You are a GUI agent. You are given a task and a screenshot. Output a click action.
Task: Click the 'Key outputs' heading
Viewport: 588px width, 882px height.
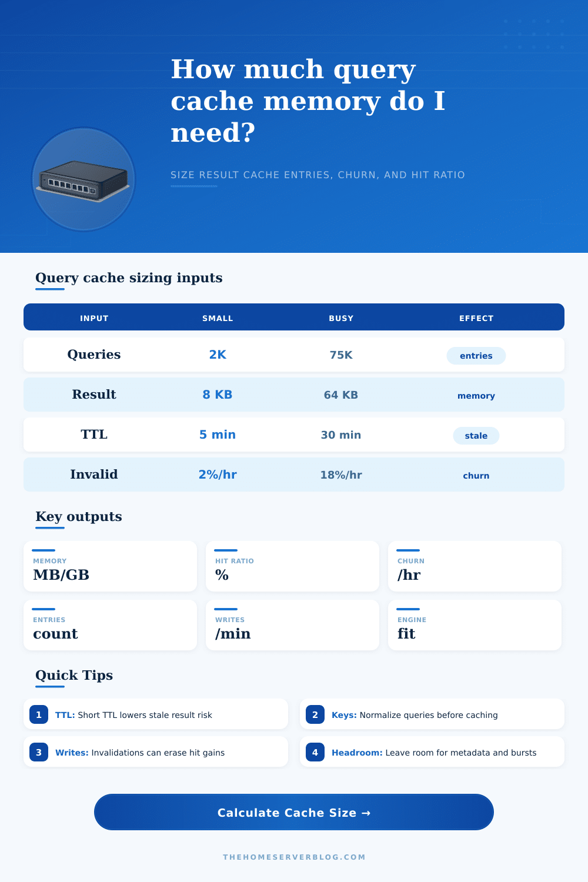[79, 516]
